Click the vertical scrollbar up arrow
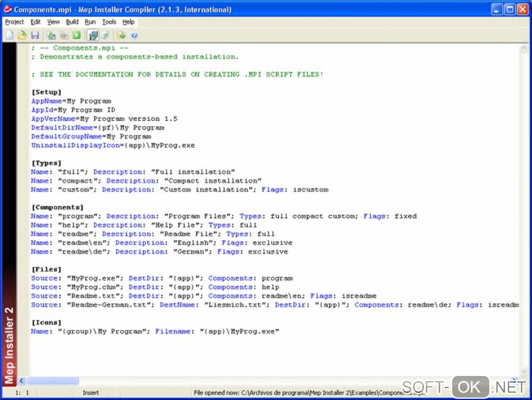Screen dimensions: 532x400 pos(524,49)
